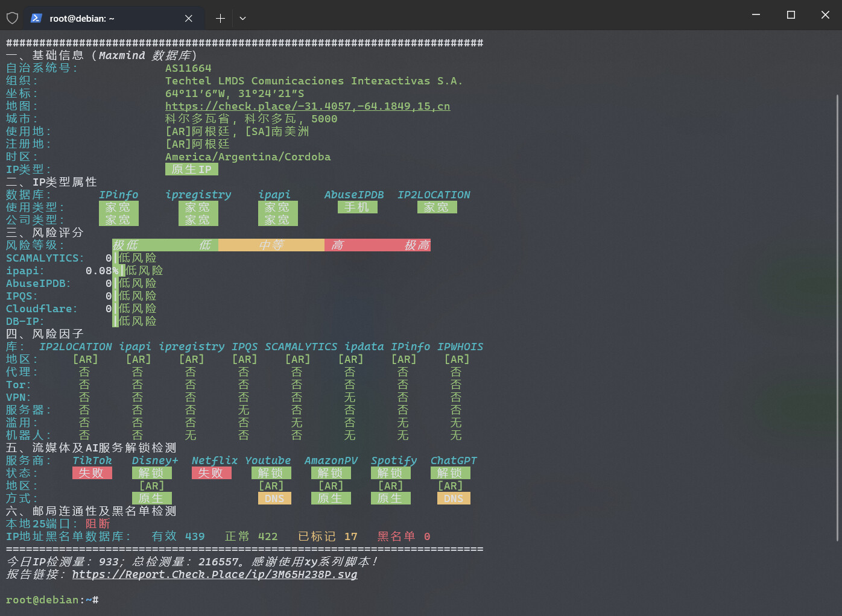842x616 pixels.
Task: Expand the new tab profile dropdown
Action: 242,19
